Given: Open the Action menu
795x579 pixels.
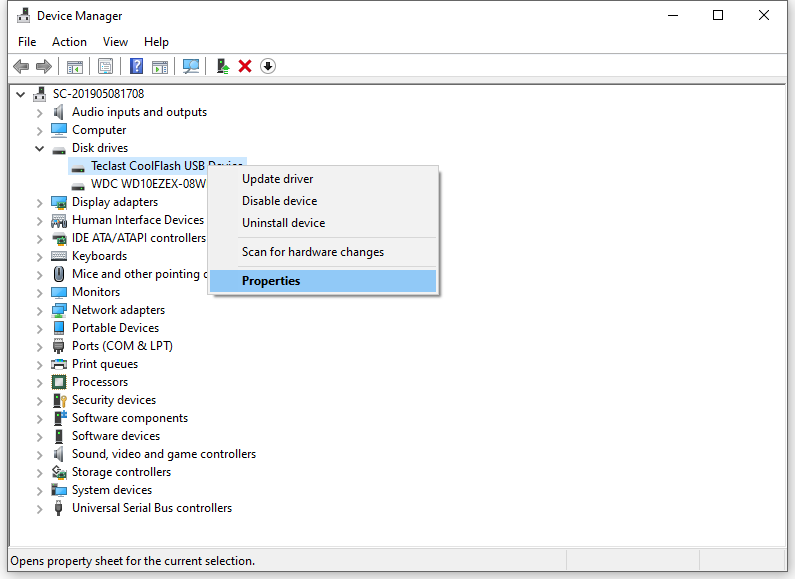Looking at the screenshot, I should coord(69,42).
